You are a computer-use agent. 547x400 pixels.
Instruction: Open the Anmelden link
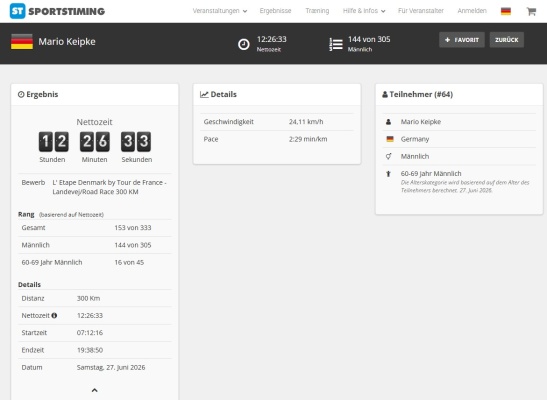472,11
